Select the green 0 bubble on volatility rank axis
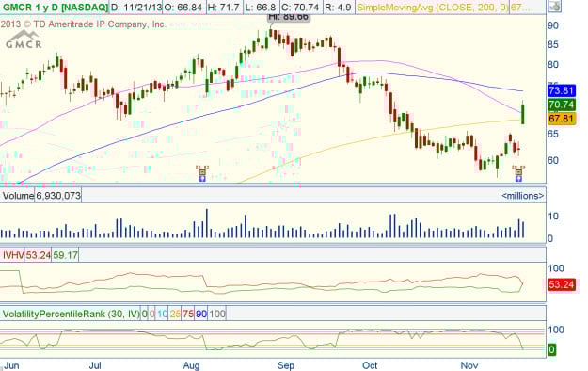Viewport: 588px width, 371px height. click(x=551, y=350)
